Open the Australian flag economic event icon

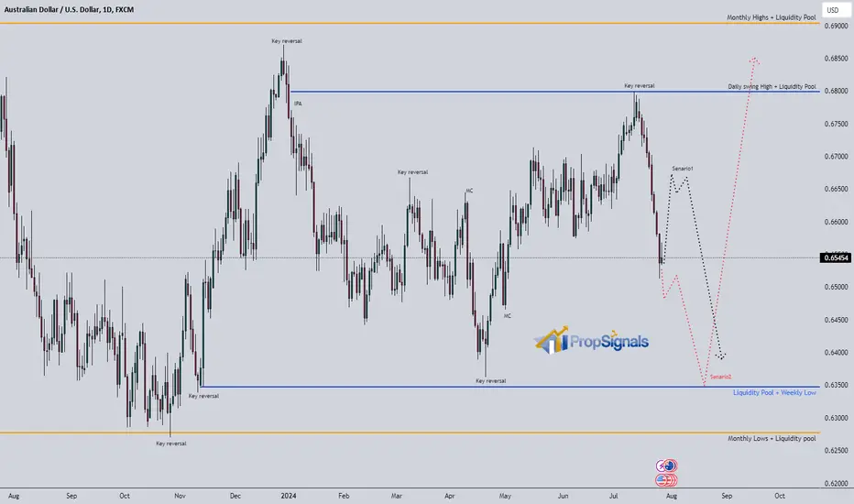pyautogui.click(x=671, y=466)
